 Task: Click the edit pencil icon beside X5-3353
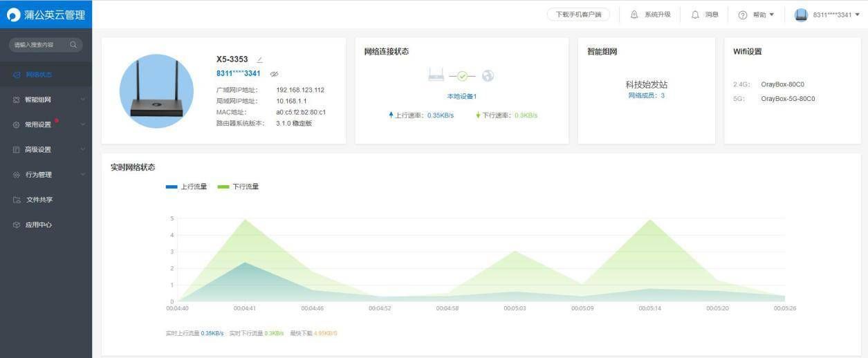click(259, 60)
